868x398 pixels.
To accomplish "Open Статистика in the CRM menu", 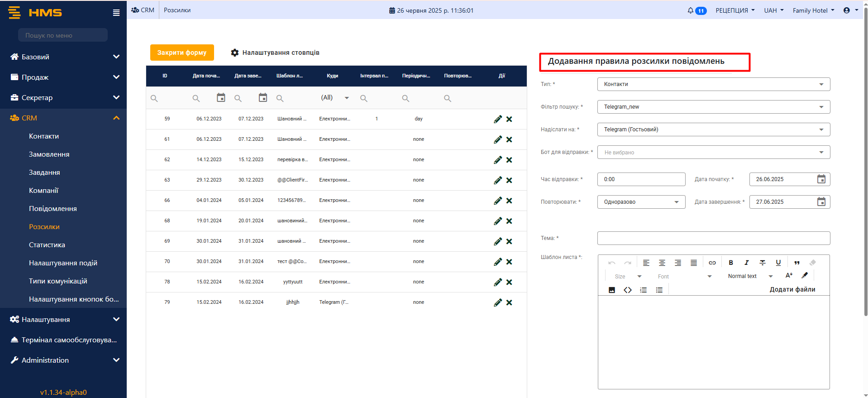I will 47,245.
